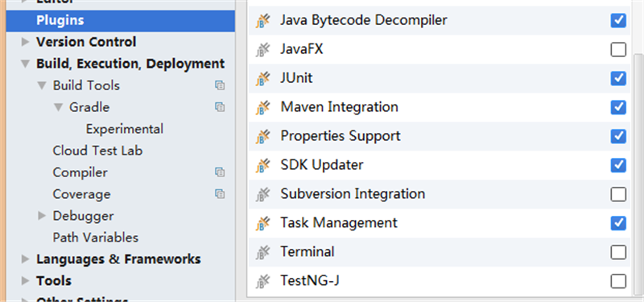Select the Gradle settings page
The image size is (644, 302).
[x=89, y=107]
